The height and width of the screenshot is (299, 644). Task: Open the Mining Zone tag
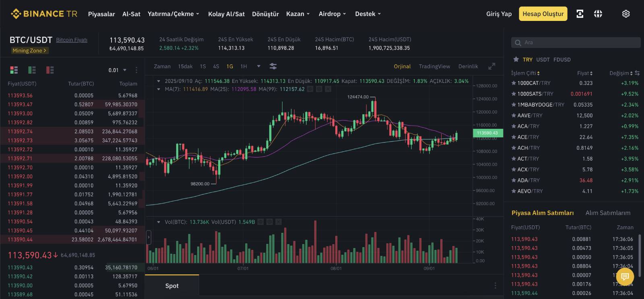(x=29, y=51)
